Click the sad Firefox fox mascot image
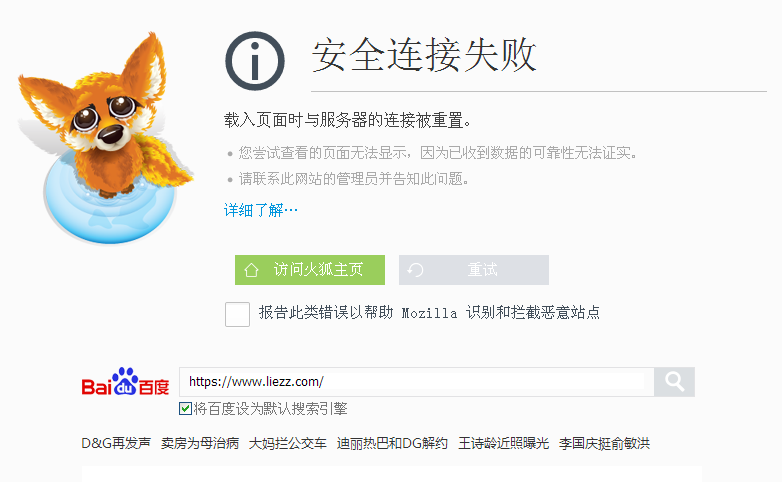782x482 pixels. tap(106, 138)
